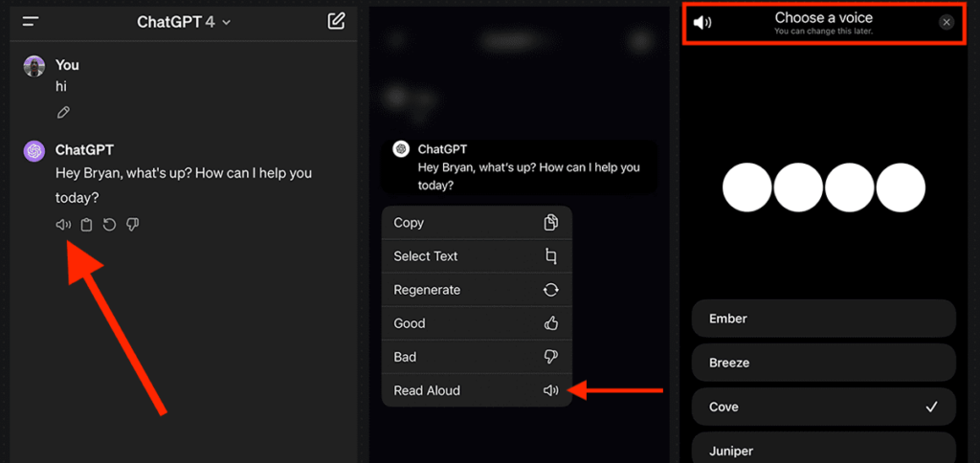Start a new chat with compose icon
This screenshot has height=463, width=980.
[x=336, y=21]
